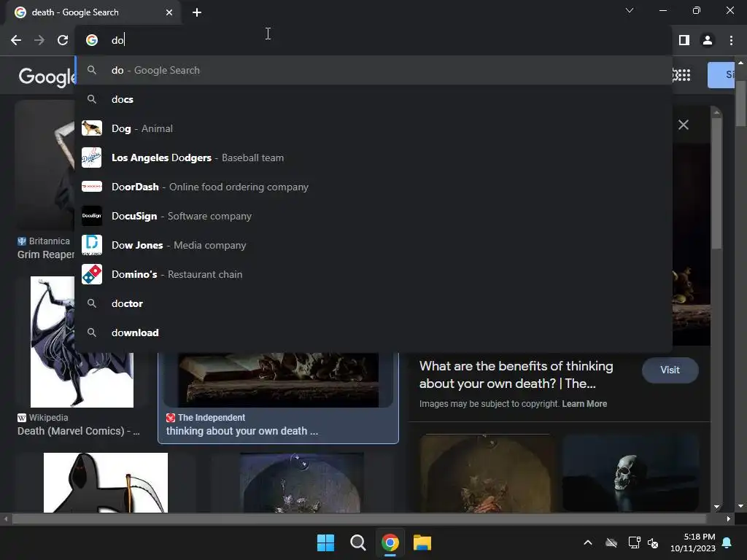Pick 'Dow Jones - Media company' suggestion
The height and width of the screenshot is (560, 747).
pos(373,245)
